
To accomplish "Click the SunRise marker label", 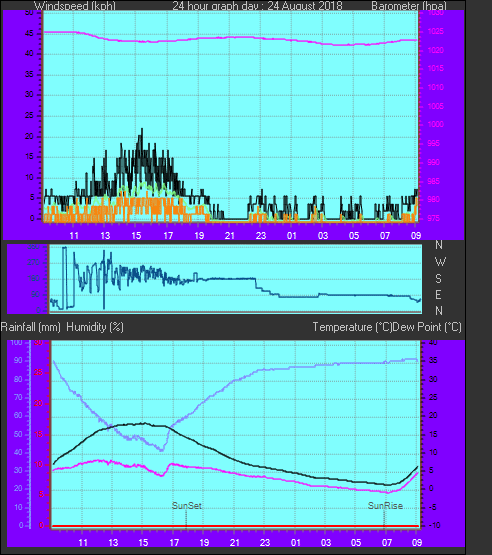I will [385, 506].
